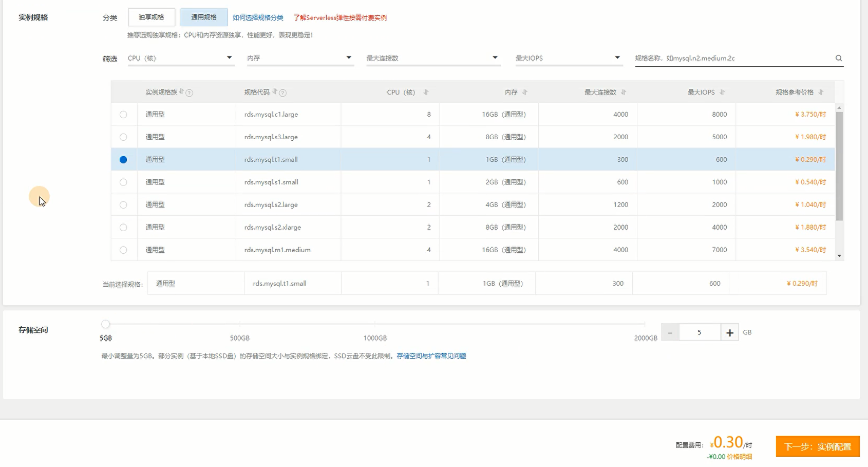Sort table by 内存 sort icon

point(524,92)
